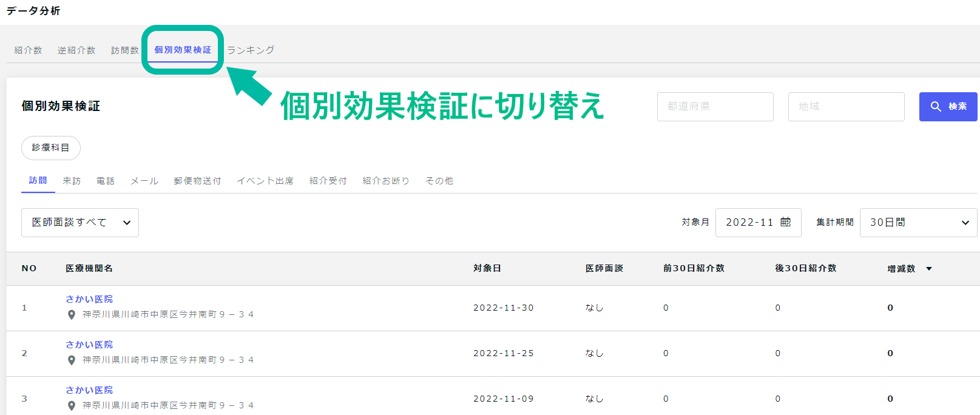Click the 対象月 2022-11 date field
The width and height of the screenshot is (980, 415).
pyautogui.click(x=759, y=223)
